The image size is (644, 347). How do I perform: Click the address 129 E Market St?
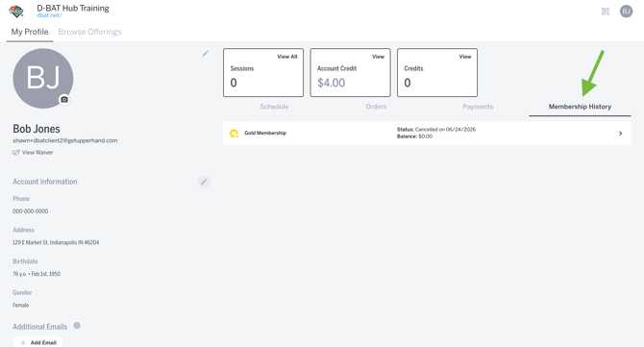tap(56, 242)
